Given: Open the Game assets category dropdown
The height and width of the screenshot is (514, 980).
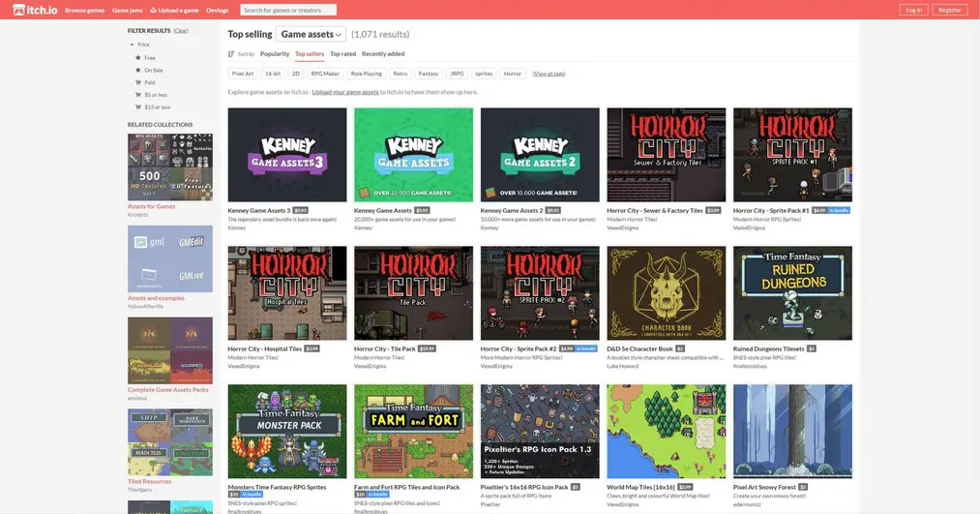Looking at the screenshot, I should pyautogui.click(x=311, y=34).
